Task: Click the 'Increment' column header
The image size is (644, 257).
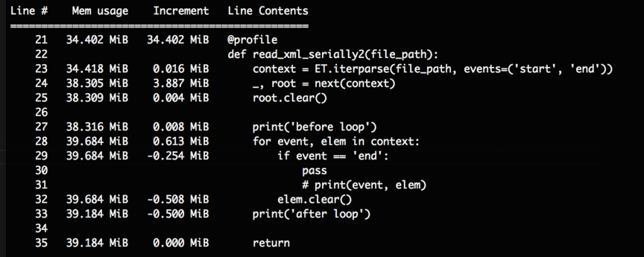Action: (x=181, y=11)
